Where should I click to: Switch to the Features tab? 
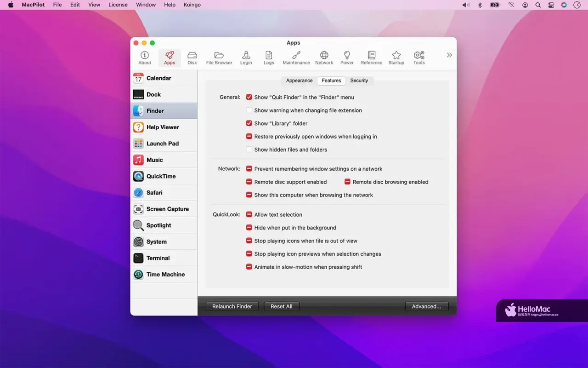point(331,80)
